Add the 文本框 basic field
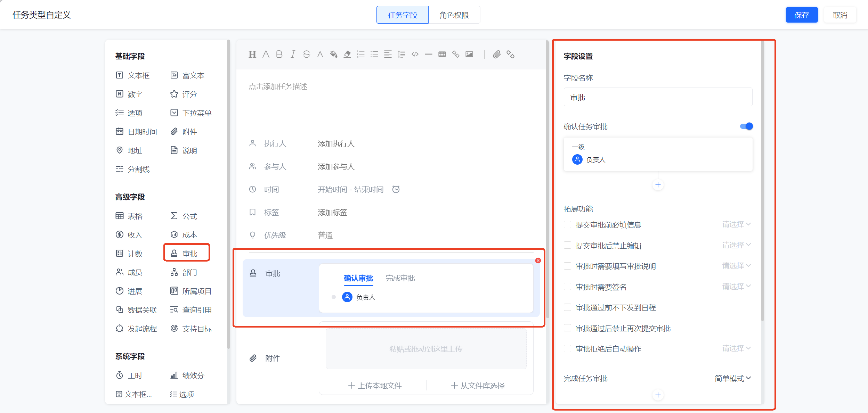Viewport: 868px width, 413px height. (133, 75)
